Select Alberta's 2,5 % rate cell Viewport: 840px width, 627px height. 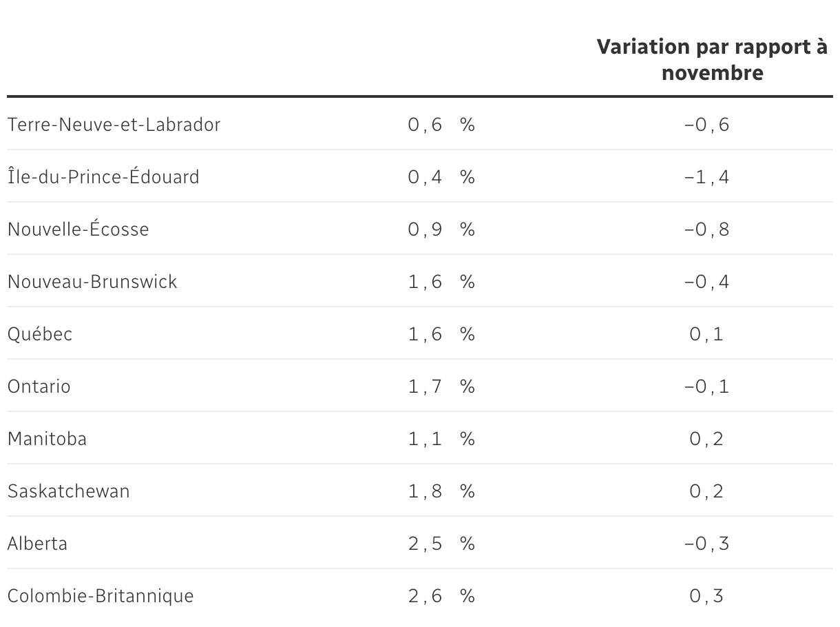(x=441, y=544)
